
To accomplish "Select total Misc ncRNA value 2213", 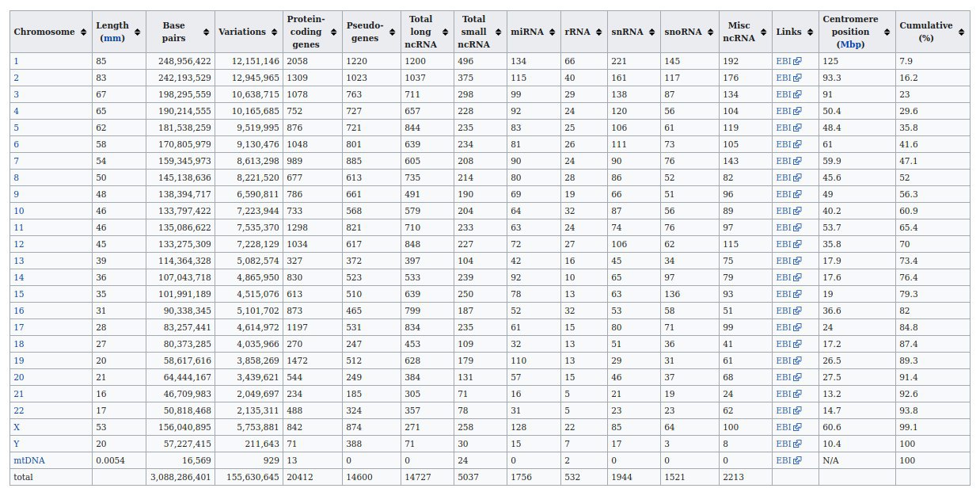I will click(731, 477).
